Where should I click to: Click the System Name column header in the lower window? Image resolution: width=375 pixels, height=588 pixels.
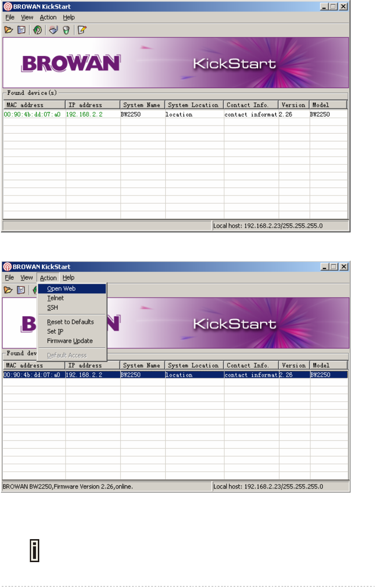coord(143,366)
